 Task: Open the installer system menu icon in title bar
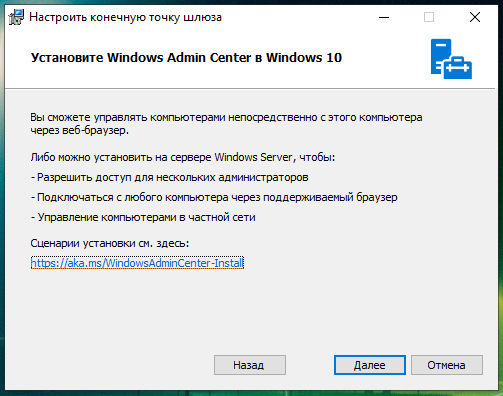[16, 17]
